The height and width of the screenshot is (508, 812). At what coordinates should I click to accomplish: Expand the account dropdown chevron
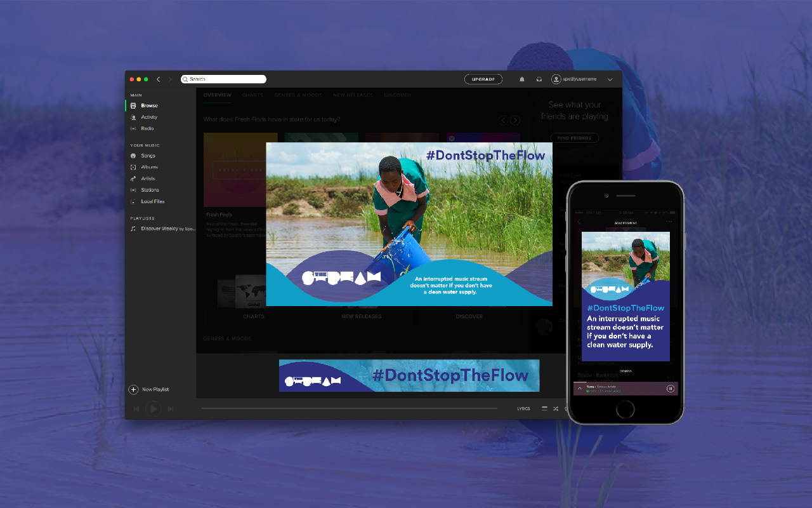click(x=610, y=79)
